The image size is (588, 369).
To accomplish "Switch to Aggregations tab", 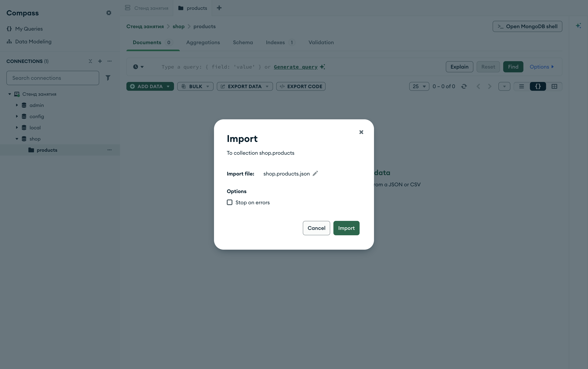I will point(203,42).
